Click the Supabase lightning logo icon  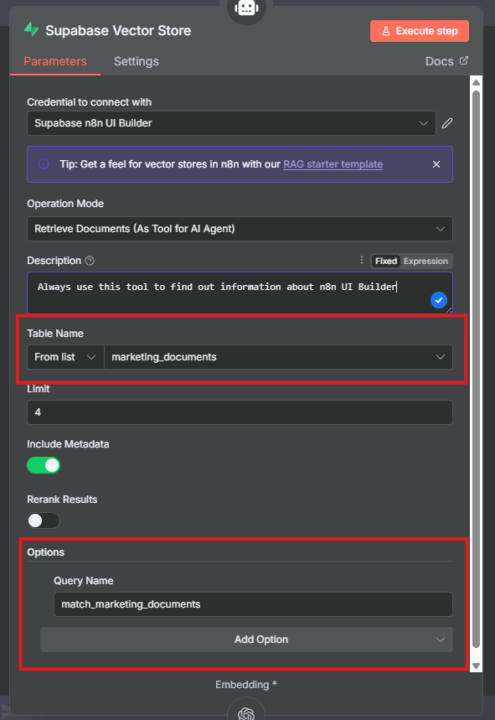click(x=32, y=30)
